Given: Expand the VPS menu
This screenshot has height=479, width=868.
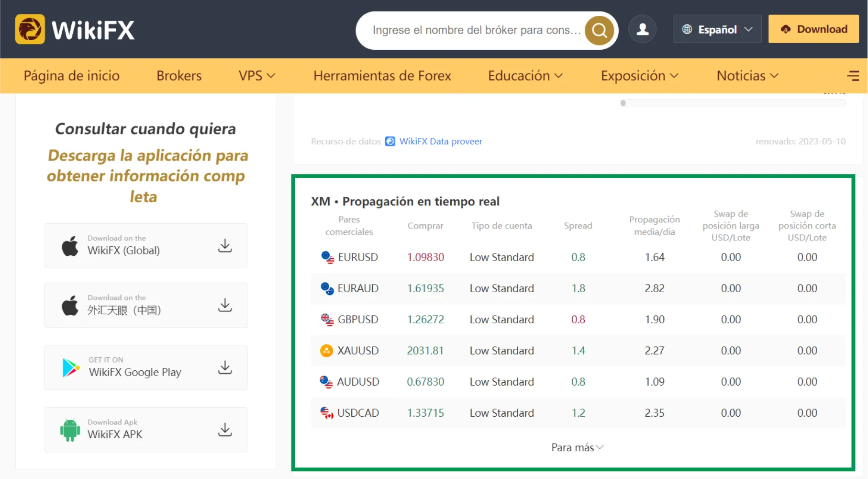Looking at the screenshot, I should [x=257, y=76].
